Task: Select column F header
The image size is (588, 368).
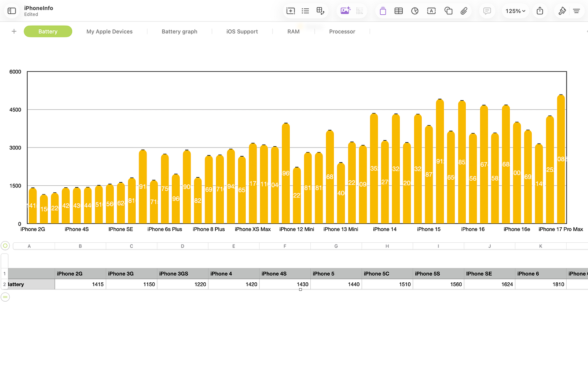Action: 285,246
